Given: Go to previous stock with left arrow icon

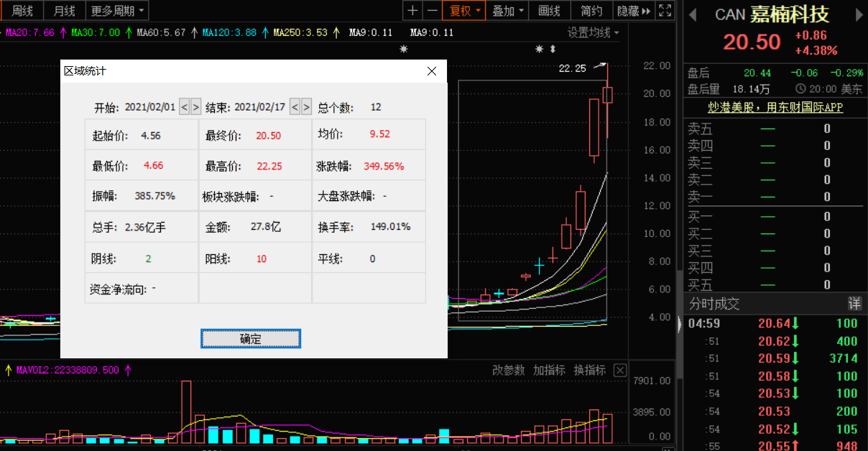Looking at the screenshot, I should point(693,13).
